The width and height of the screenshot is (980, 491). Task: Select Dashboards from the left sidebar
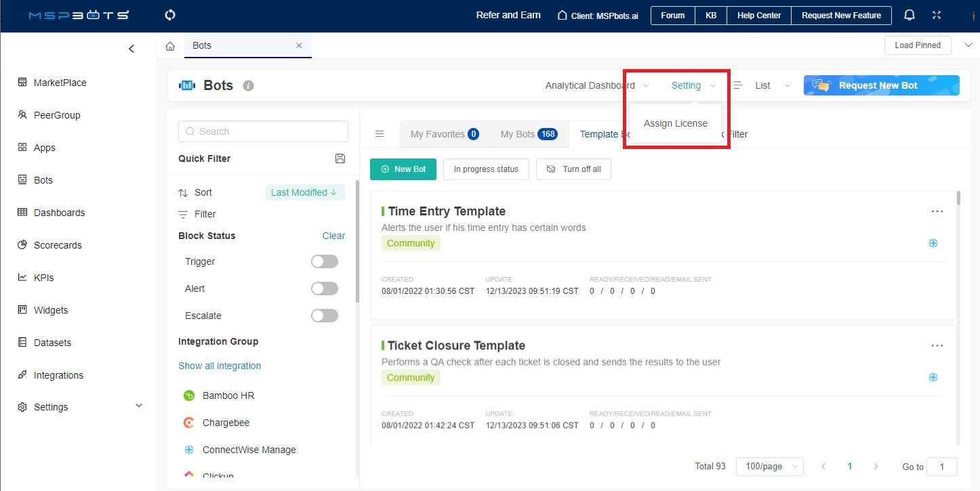pos(60,212)
